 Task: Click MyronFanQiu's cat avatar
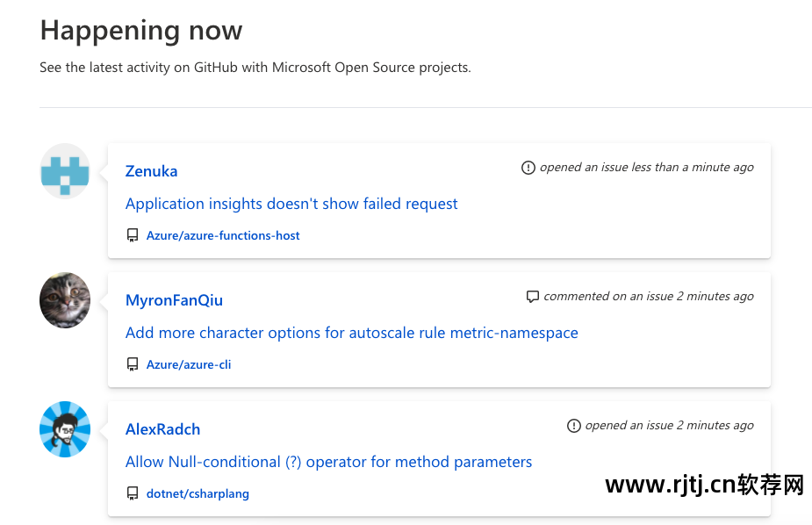(65, 300)
